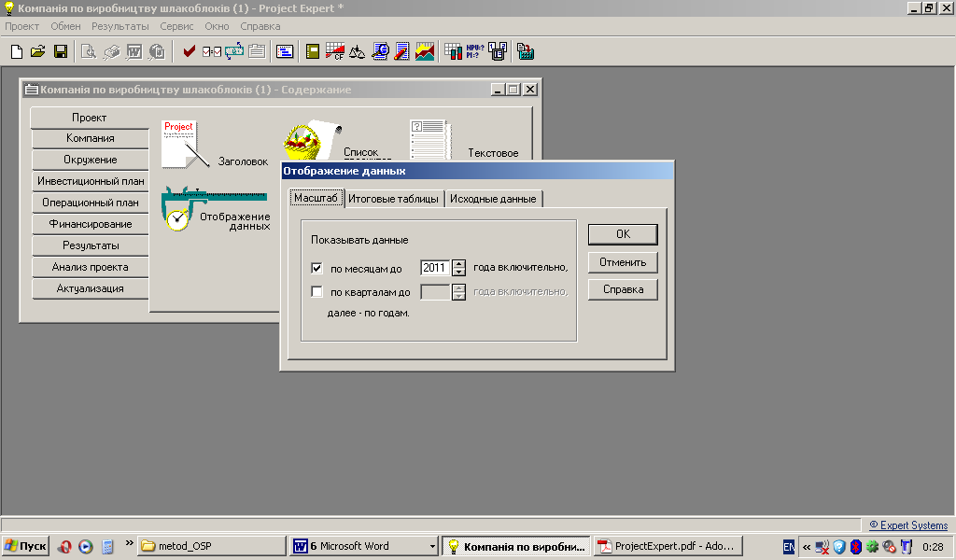Follow the Expert Systems link
The image size is (956, 560).
(908, 525)
